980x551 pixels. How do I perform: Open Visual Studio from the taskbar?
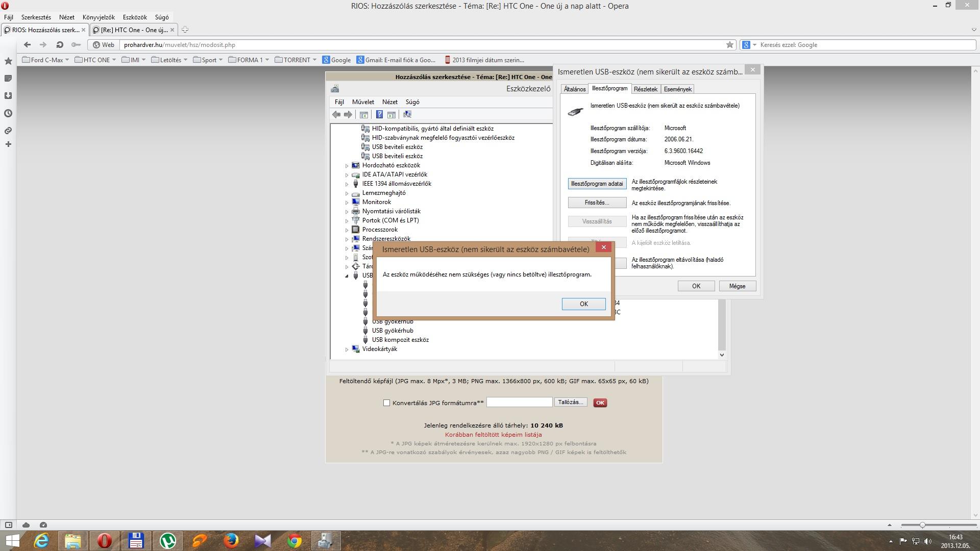pos(262,541)
